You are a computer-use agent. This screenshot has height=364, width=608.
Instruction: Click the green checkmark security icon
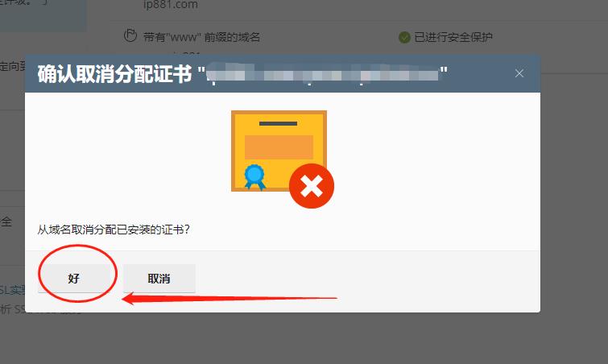click(x=404, y=37)
